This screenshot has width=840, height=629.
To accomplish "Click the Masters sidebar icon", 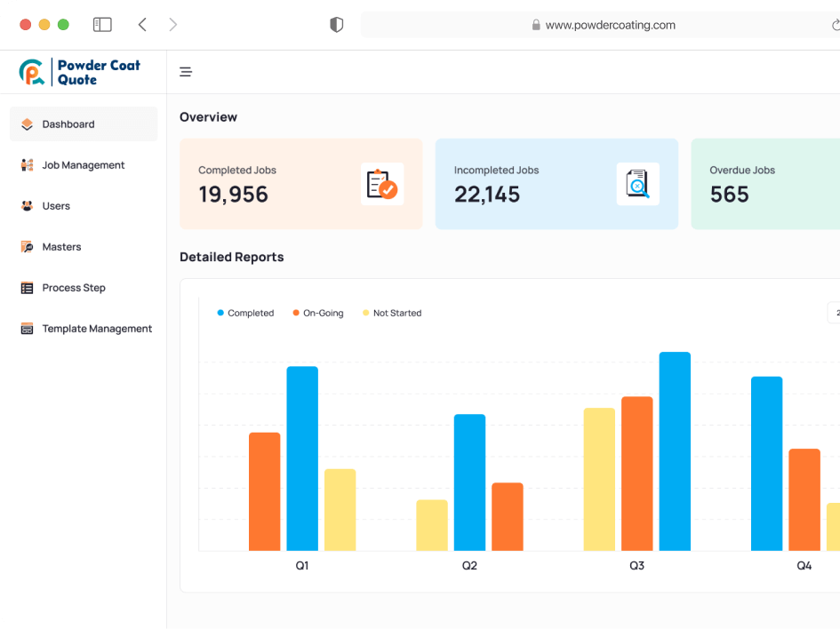I will pos(27,247).
